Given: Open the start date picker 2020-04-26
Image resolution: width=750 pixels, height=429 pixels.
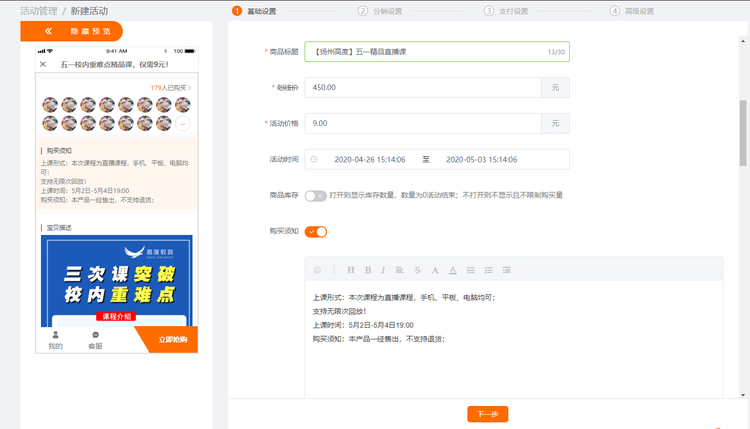Looking at the screenshot, I should click(370, 159).
